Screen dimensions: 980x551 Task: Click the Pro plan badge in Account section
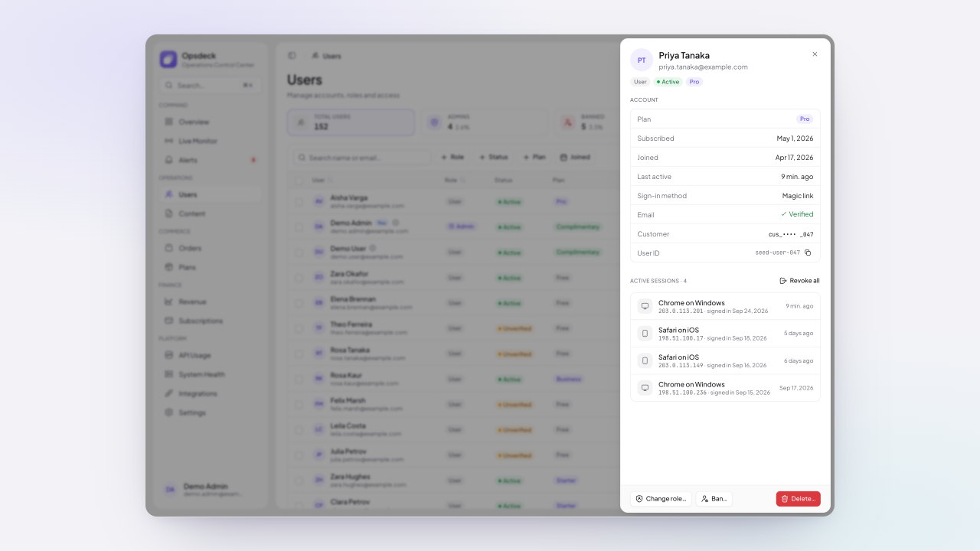[805, 119]
